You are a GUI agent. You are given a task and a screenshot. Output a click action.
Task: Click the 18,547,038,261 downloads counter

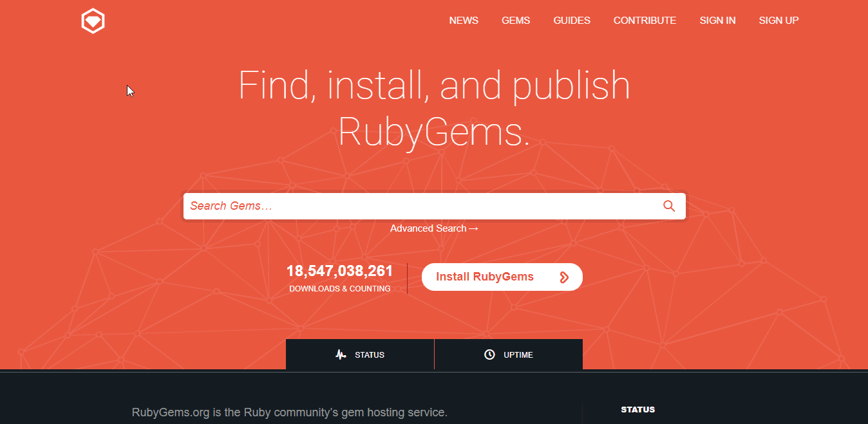click(339, 271)
